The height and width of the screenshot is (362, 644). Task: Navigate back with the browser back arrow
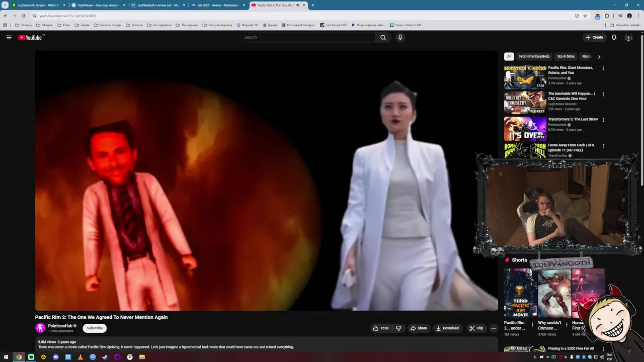6,16
